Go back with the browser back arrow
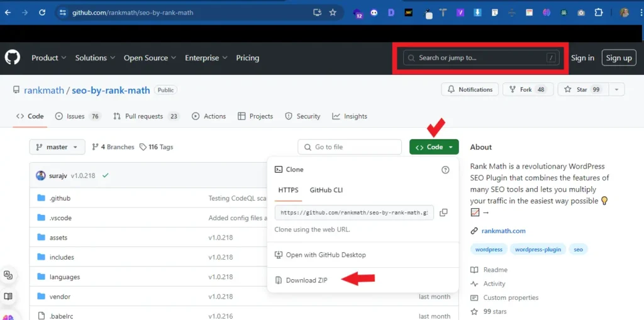 8,13
